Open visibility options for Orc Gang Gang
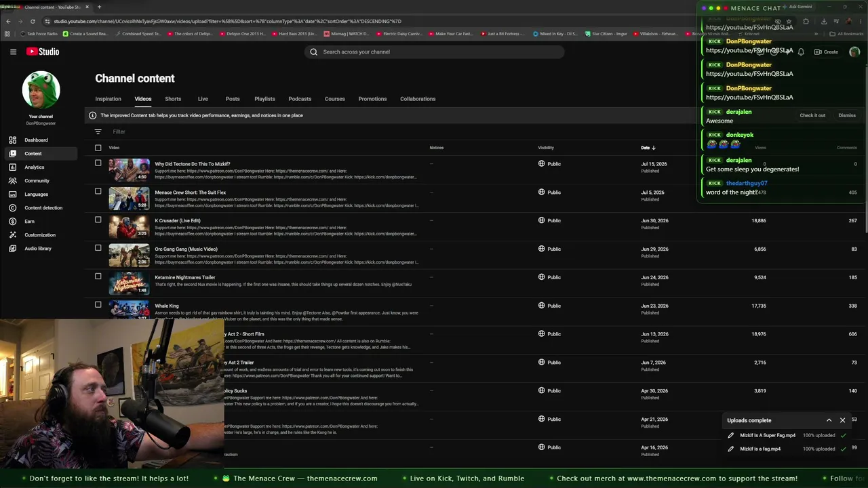 [550, 249]
